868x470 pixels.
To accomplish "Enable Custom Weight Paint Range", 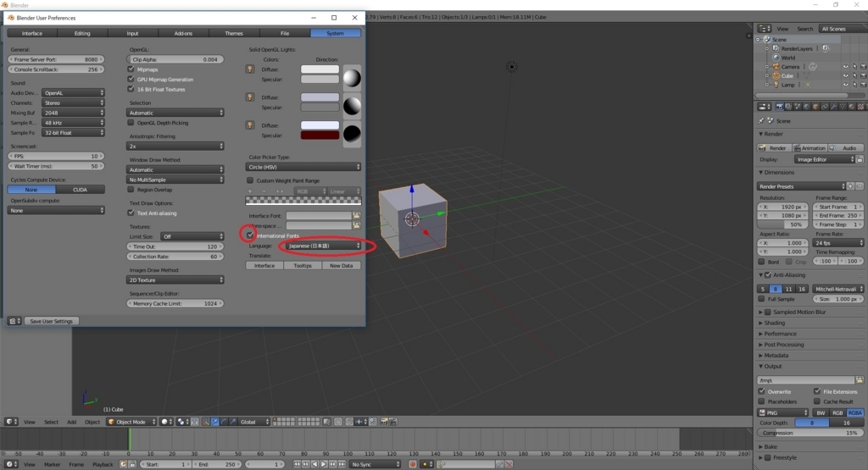I will coord(250,180).
